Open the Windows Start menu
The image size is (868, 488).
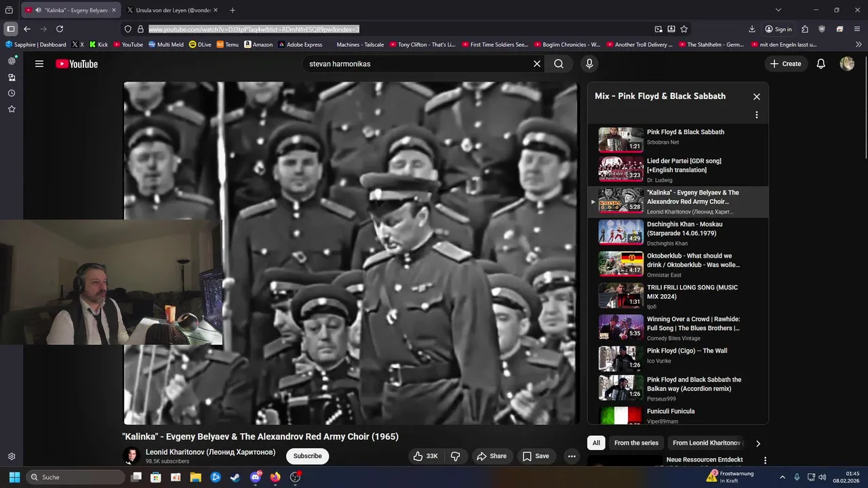14,477
